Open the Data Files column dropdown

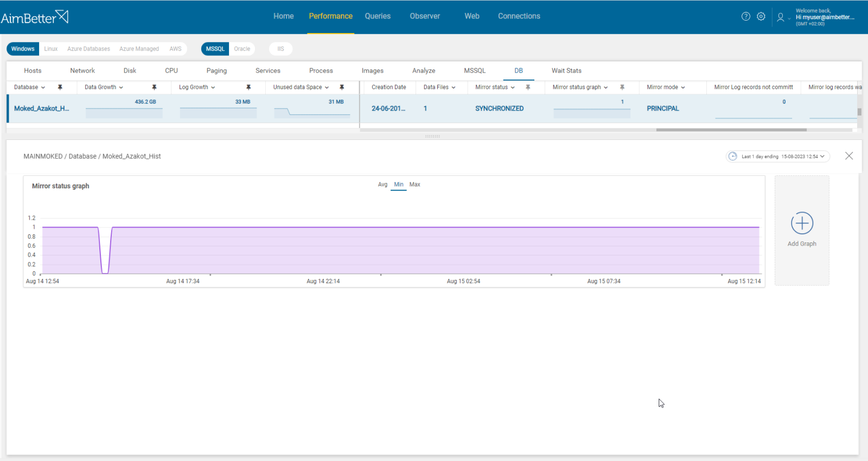(x=454, y=87)
